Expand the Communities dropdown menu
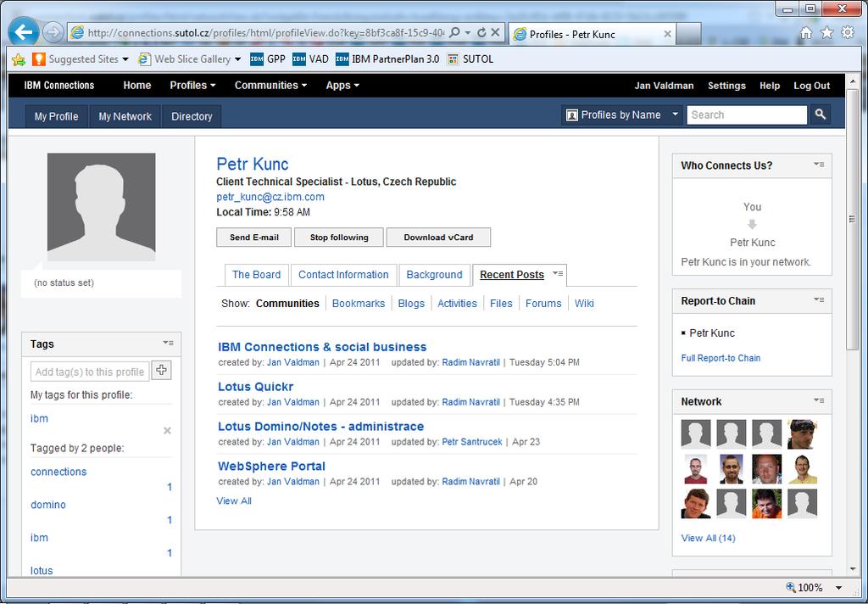The width and height of the screenshot is (868, 604). [270, 86]
